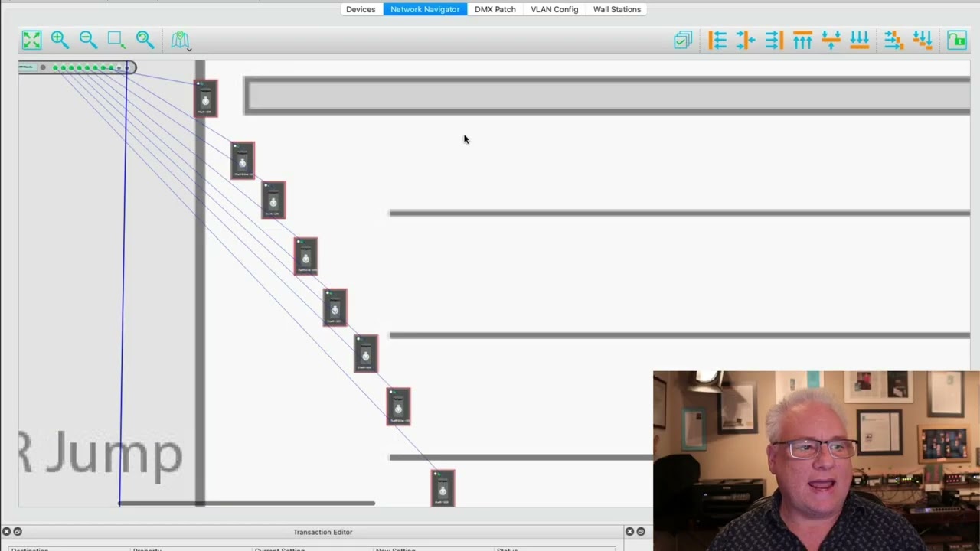Select the sixth device node from top

366,354
